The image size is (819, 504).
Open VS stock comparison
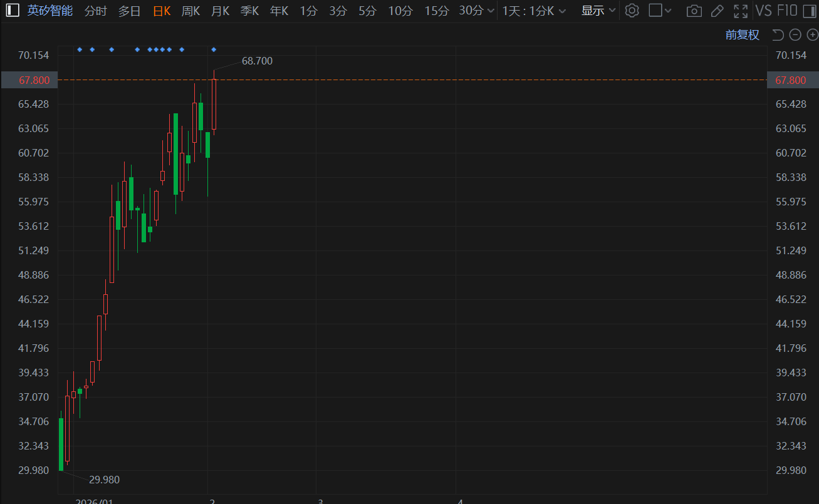pyautogui.click(x=763, y=11)
